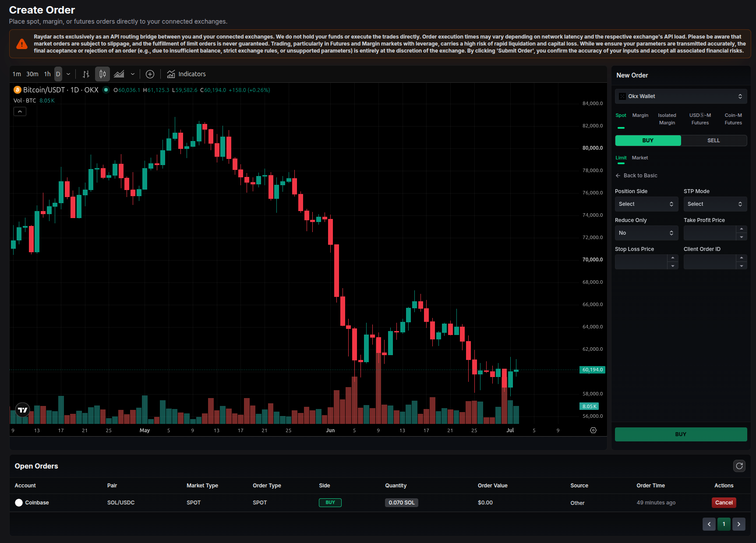Switch to USDⓈ-M Futures tab
Image resolution: width=756 pixels, height=543 pixels.
(700, 119)
